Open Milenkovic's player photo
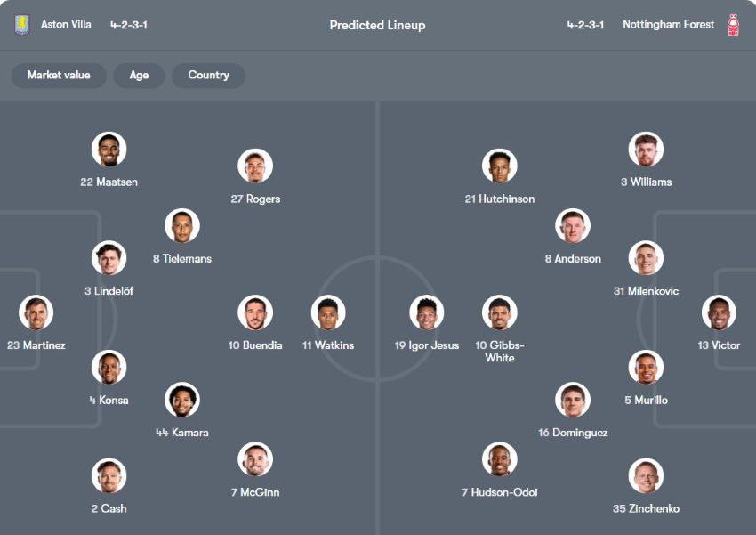Viewport: 756px width, 535px height. pyautogui.click(x=646, y=258)
